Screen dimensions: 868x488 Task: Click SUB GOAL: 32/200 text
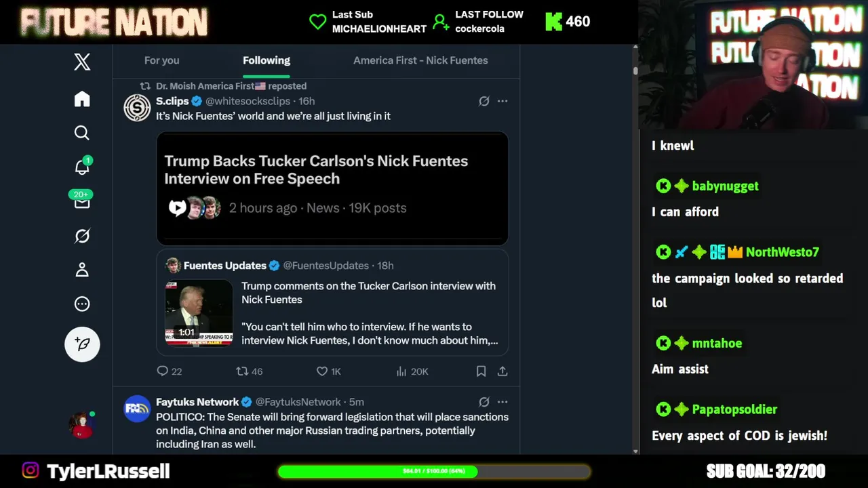[x=766, y=471]
